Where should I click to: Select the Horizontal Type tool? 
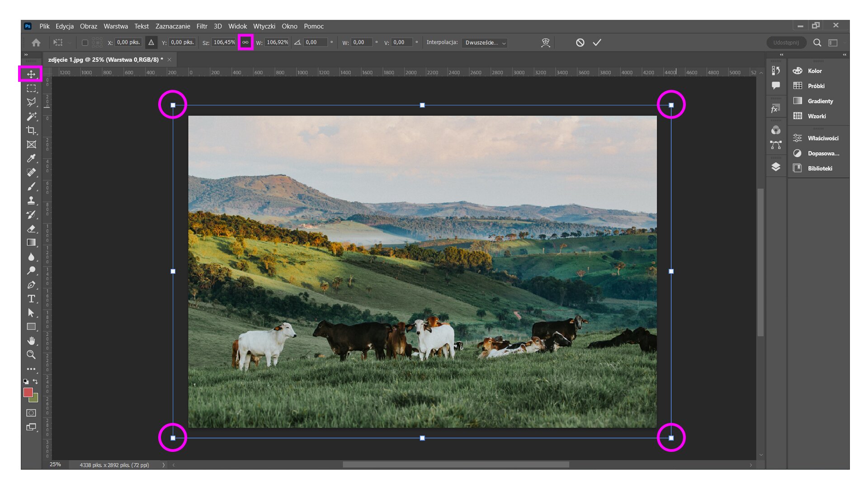pyautogui.click(x=31, y=299)
